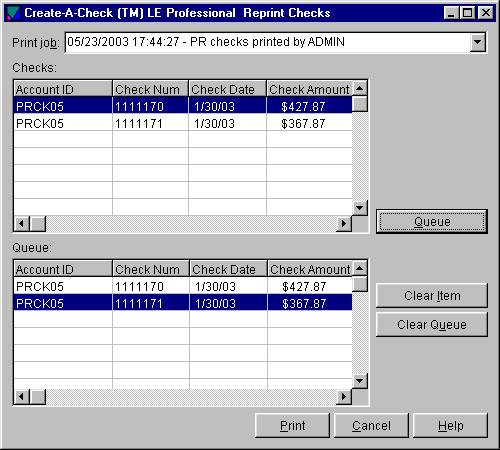Select check 1111171 in Checks list

pyautogui.click(x=183, y=124)
